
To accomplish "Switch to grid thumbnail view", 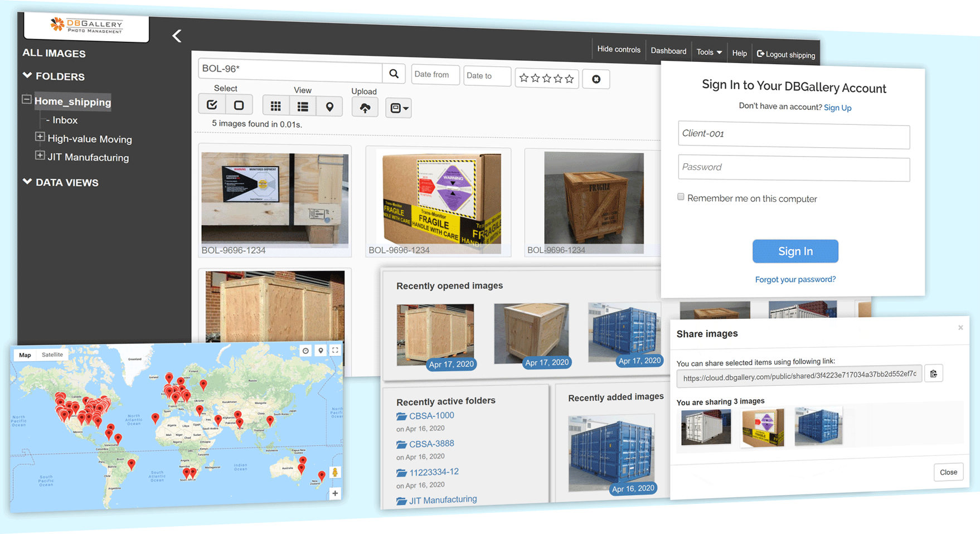I will click(275, 106).
